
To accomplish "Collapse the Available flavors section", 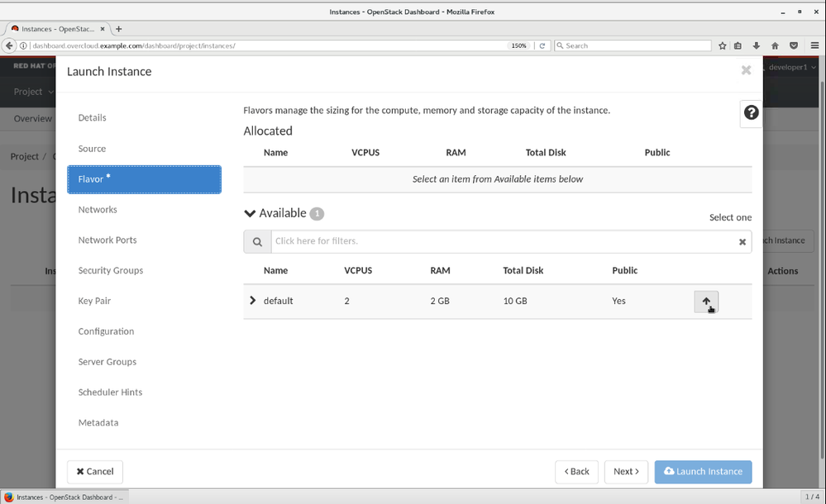I will tap(251, 213).
